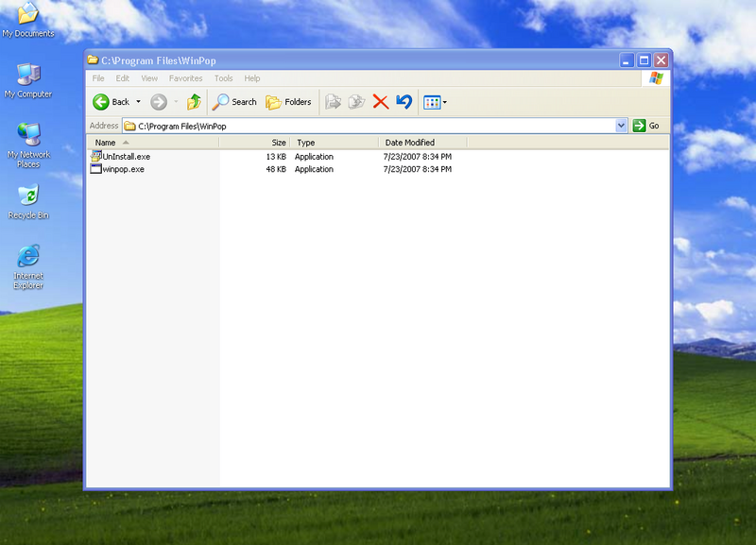Click the Windows flag logo in menu bar

[x=656, y=78]
